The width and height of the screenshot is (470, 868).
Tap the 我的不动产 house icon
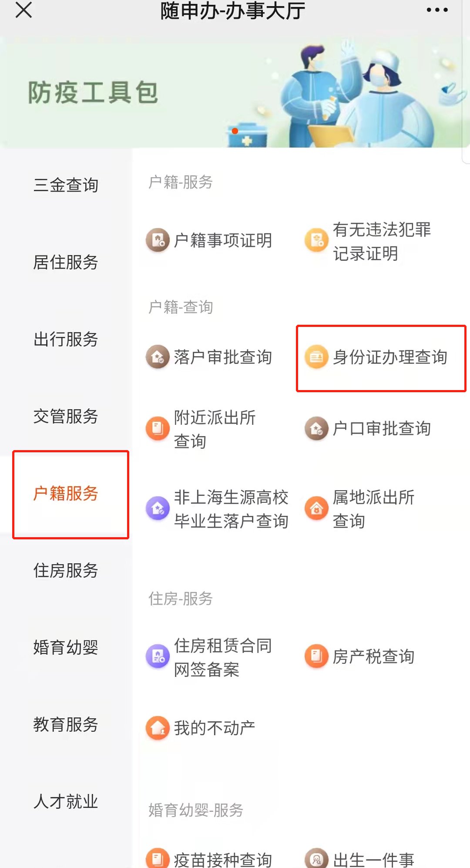click(x=158, y=728)
